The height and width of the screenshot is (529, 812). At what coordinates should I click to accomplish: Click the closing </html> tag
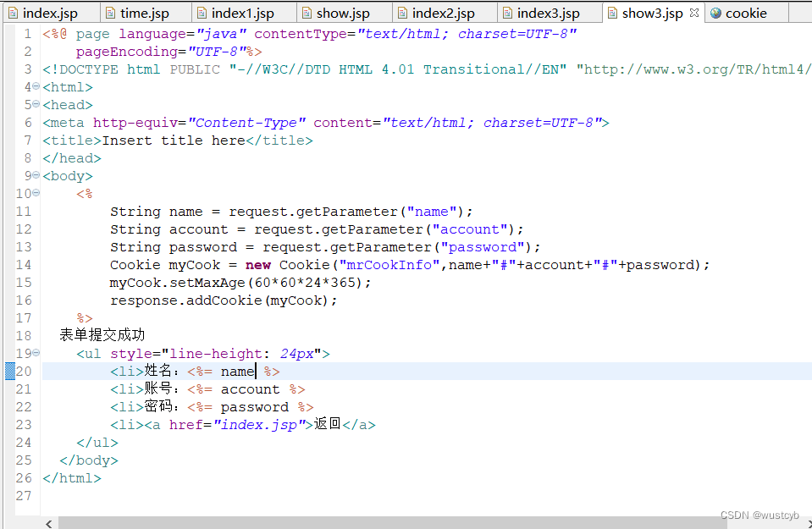[72, 478]
